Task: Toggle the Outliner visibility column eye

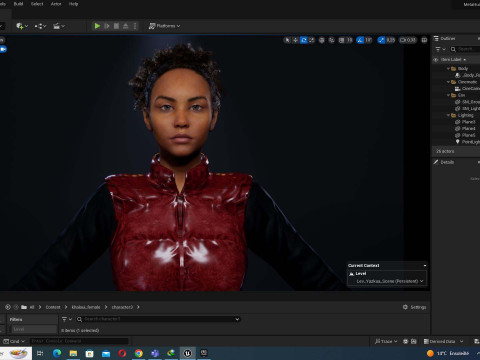Action: [435, 60]
